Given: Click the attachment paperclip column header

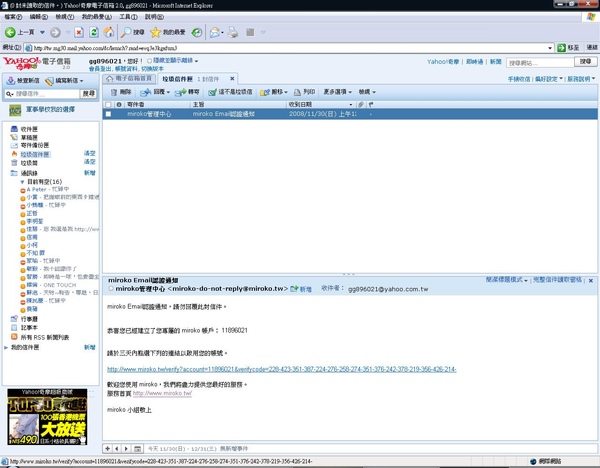Looking at the screenshot, I should 360,104.
